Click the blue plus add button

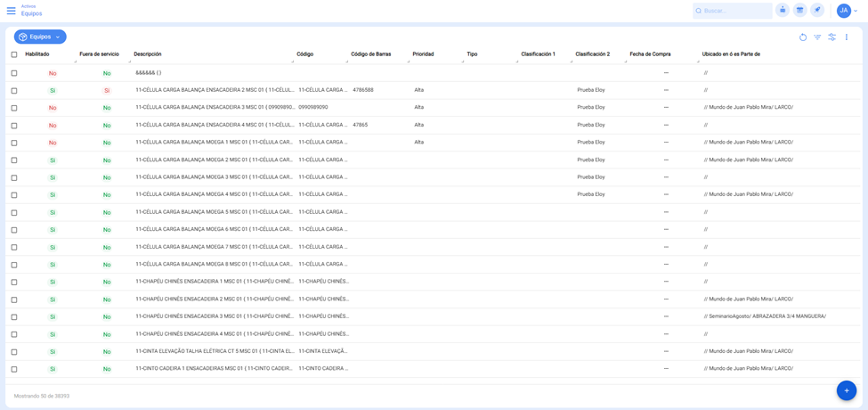846,390
